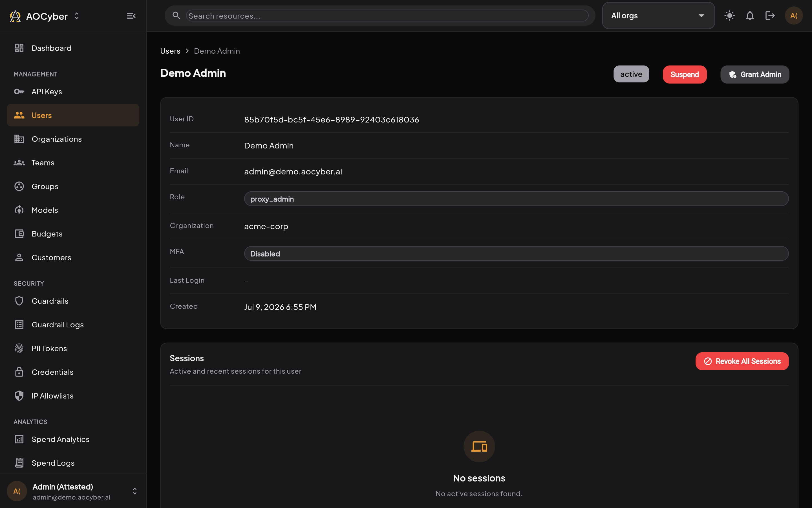The image size is (812, 508).
Task: Click the Guardrail Logs list icon
Action: [x=19, y=325]
